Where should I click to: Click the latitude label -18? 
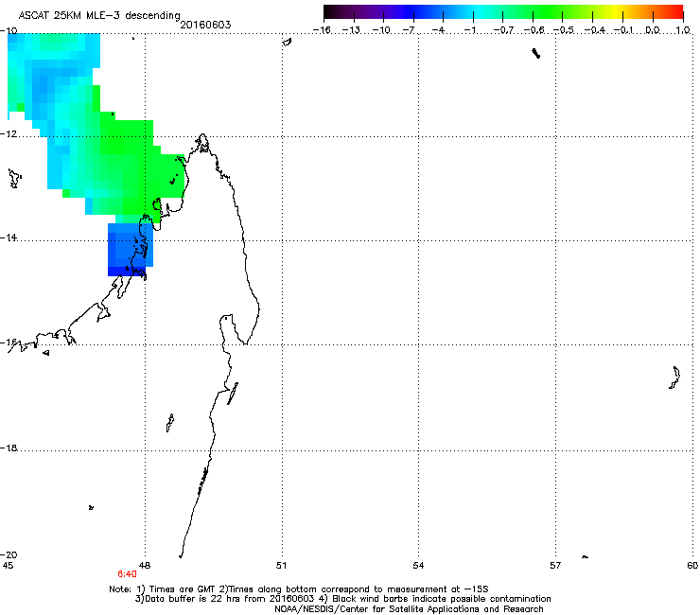click(9, 448)
